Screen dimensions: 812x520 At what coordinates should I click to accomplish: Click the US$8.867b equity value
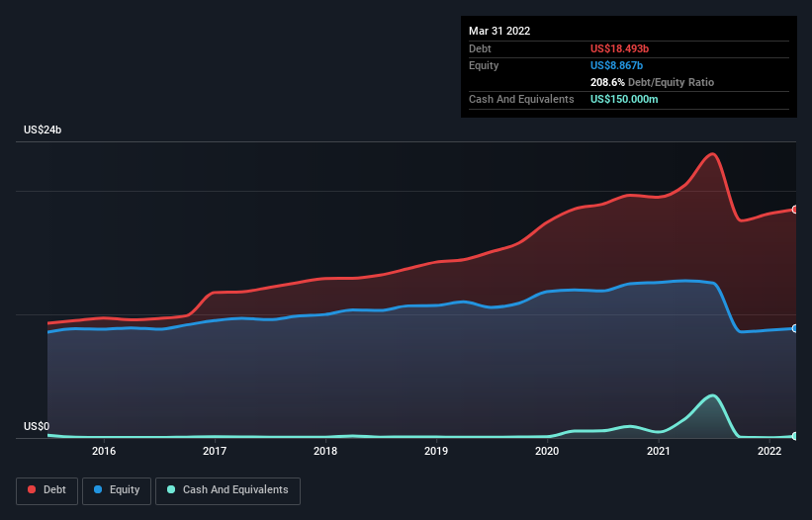(x=616, y=65)
